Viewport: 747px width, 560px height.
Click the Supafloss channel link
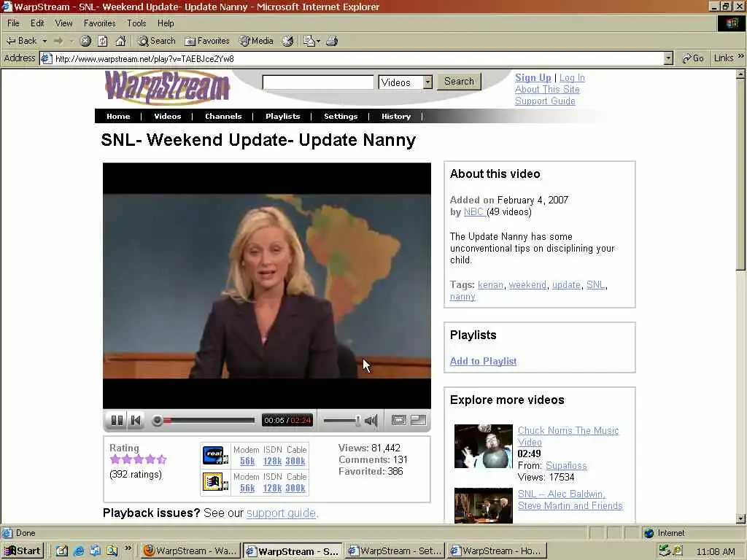click(566, 466)
